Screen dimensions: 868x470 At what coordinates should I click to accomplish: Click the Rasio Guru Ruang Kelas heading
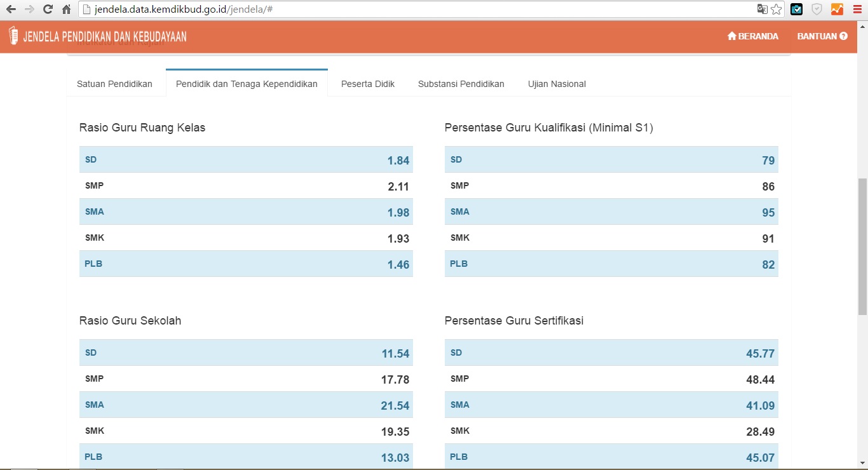(142, 128)
